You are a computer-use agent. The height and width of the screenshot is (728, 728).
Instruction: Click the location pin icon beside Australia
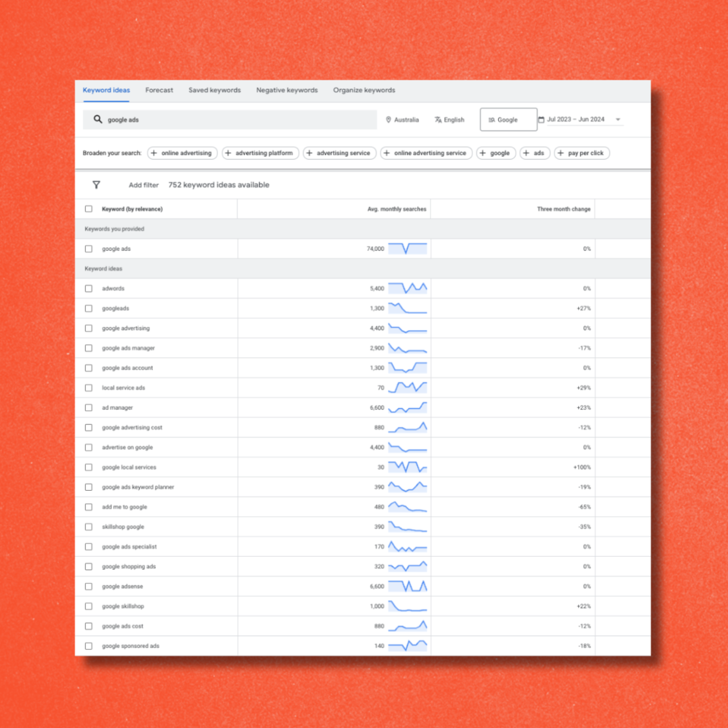389,119
